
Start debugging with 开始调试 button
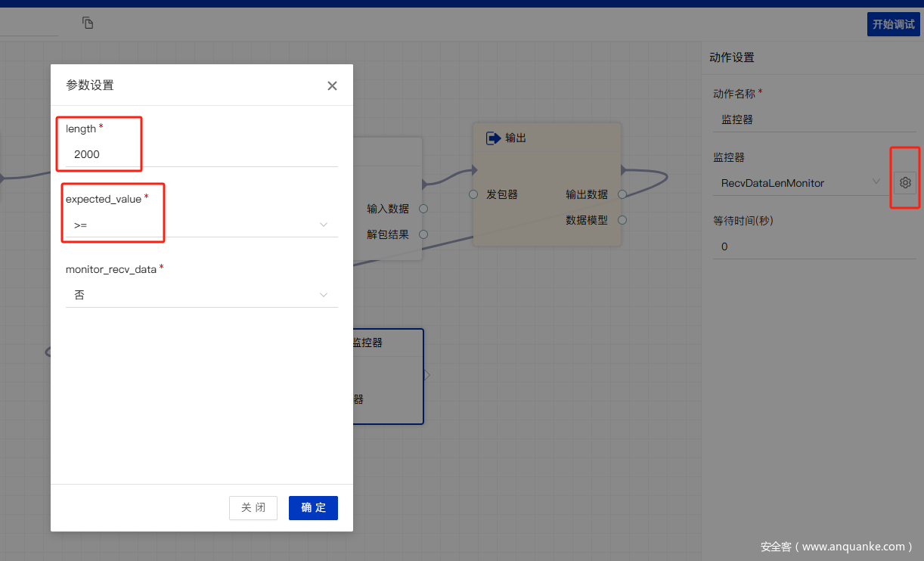[893, 24]
